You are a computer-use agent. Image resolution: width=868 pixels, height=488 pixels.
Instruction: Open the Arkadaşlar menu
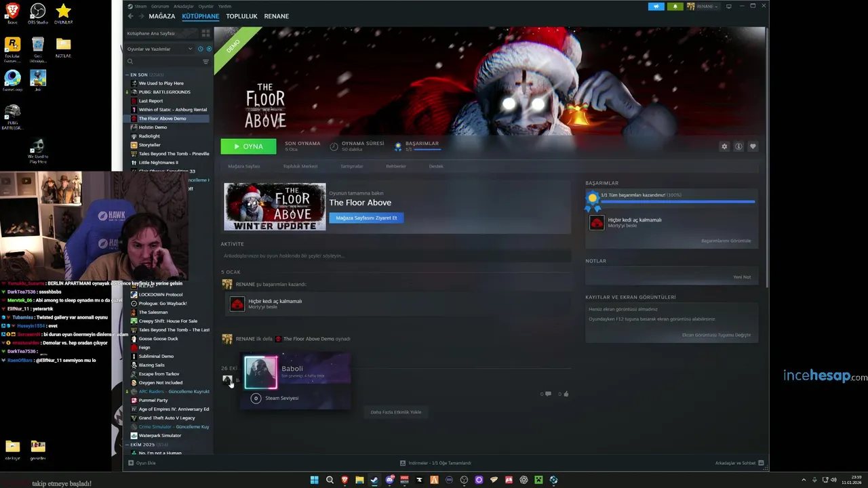[x=183, y=6]
